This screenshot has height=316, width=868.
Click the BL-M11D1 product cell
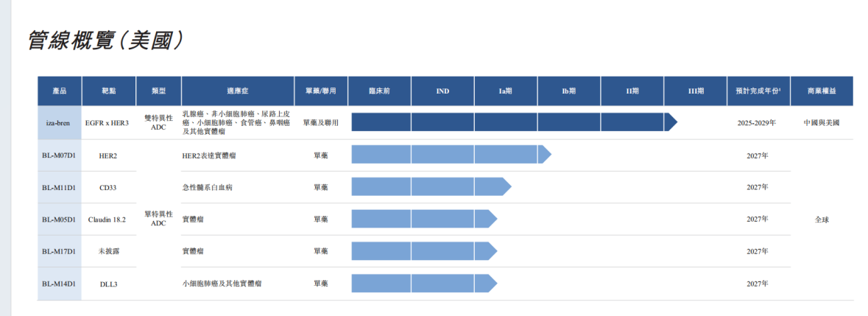tap(60, 187)
